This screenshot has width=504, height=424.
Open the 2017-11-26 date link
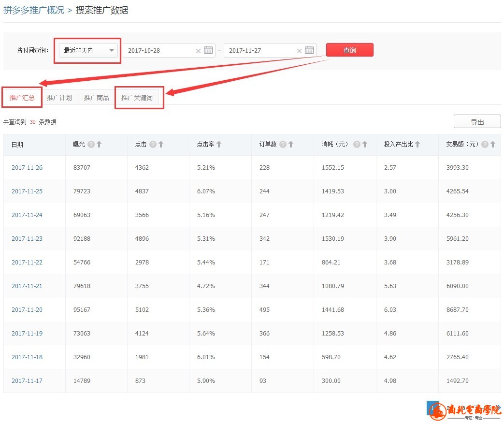(27, 168)
